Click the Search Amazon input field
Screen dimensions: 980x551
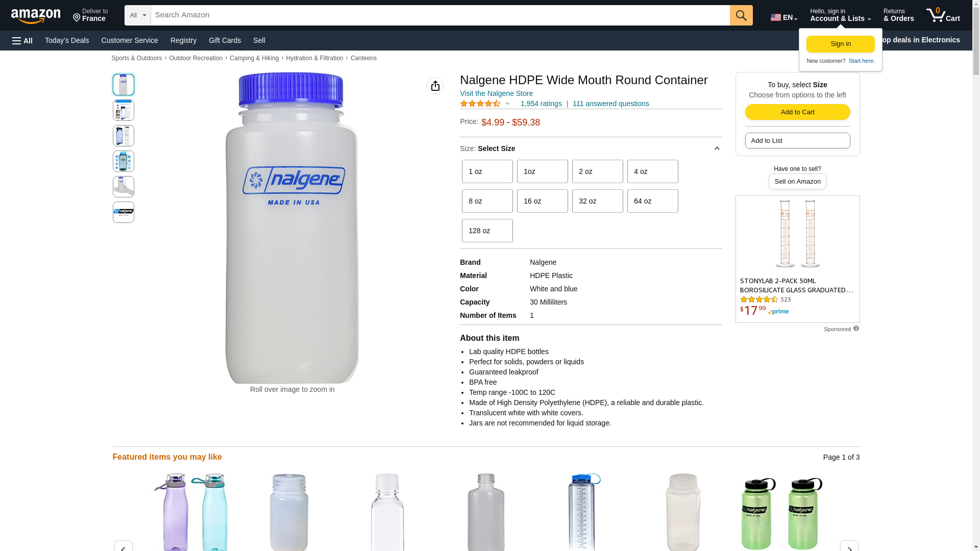440,15
